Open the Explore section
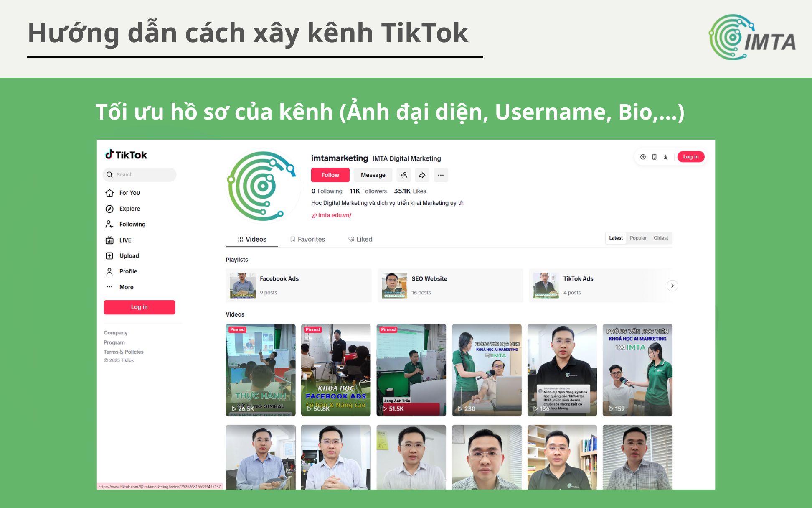 (x=109, y=209)
